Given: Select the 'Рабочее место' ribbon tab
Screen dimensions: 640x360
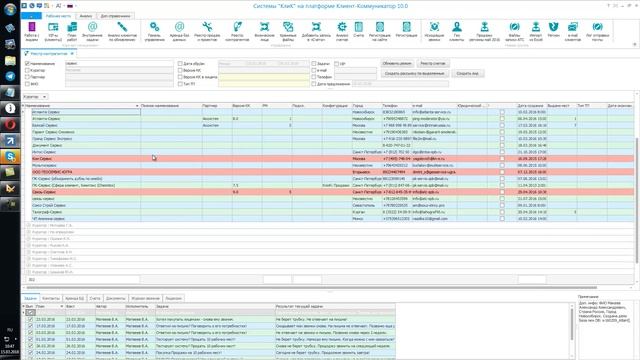Looking at the screenshot, I should pos(58,16).
